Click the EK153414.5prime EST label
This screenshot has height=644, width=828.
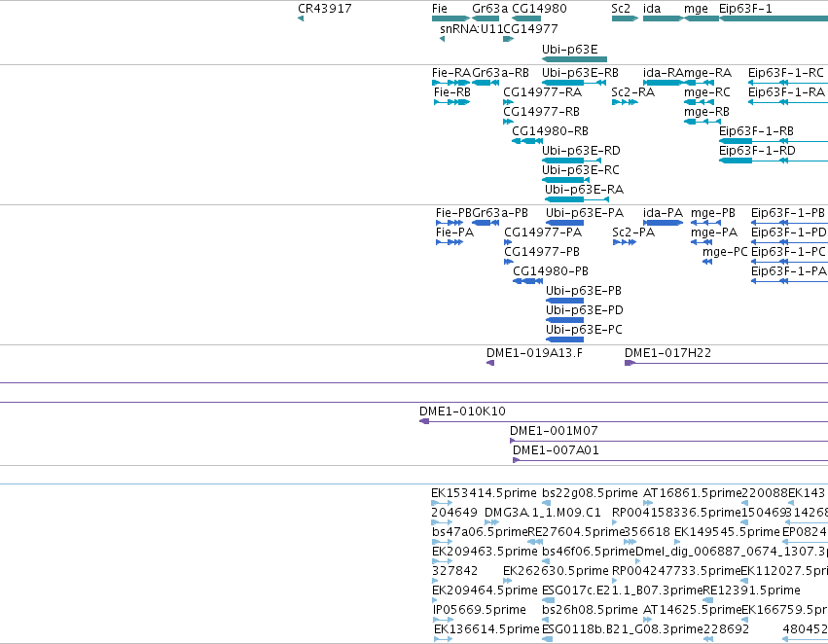484,493
